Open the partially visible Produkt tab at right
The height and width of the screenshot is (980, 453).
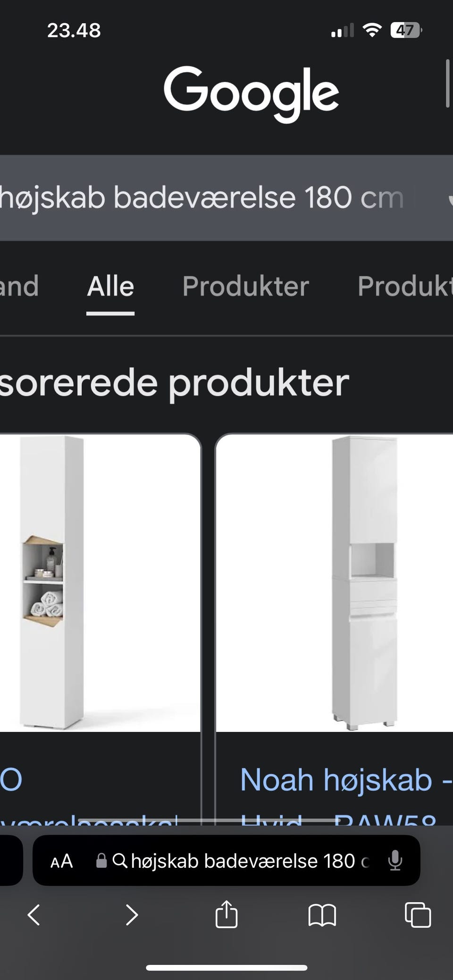click(x=405, y=286)
